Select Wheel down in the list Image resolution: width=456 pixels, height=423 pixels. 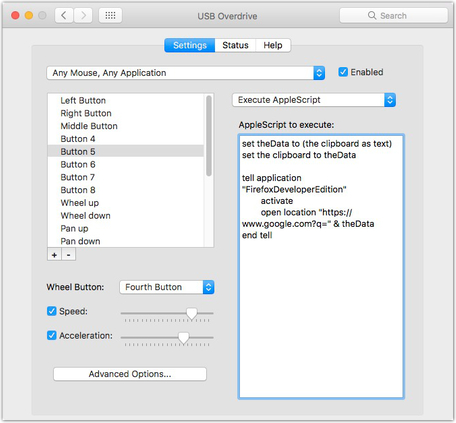[x=126, y=215]
